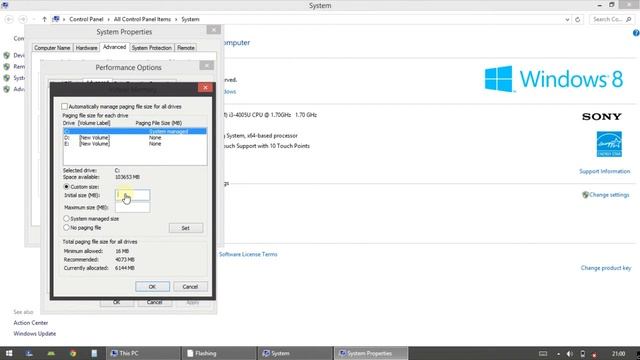Select the System managed size radio button
The height and width of the screenshot is (360, 640).
pos(66,219)
